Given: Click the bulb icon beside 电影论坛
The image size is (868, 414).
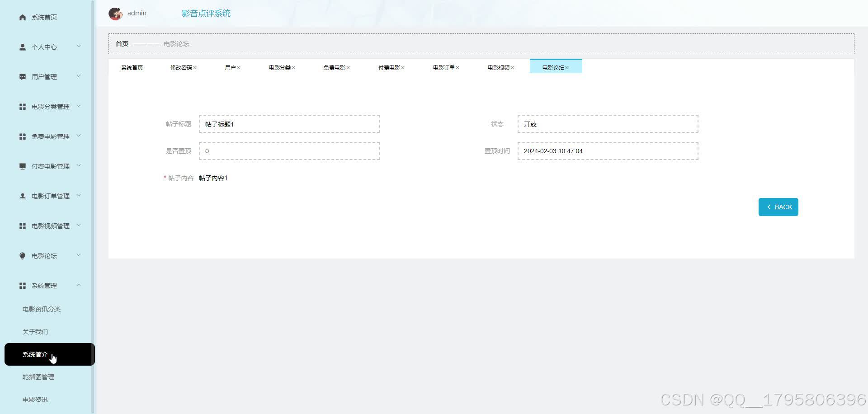Looking at the screenshot, I should pos(23,256).
